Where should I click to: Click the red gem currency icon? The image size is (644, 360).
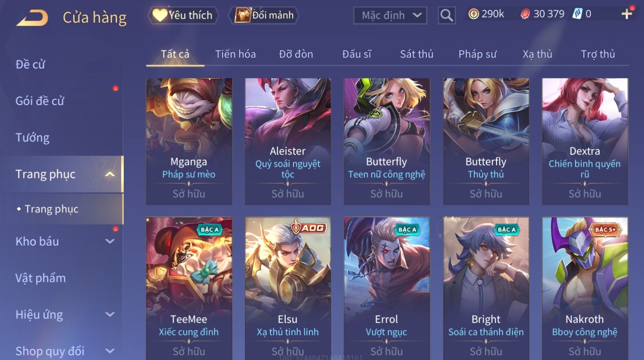[525, 15]
